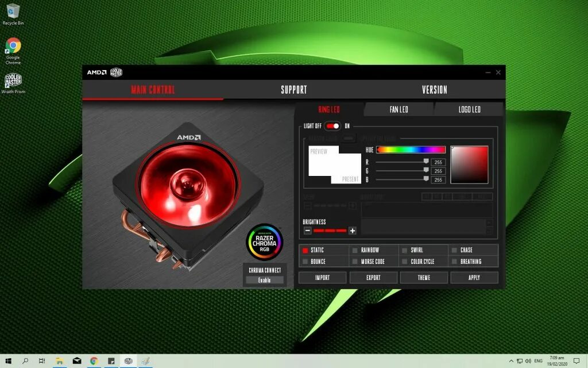Open the Logo LED tab
This screenshot has height=368, width=588.
coord(469,109)
